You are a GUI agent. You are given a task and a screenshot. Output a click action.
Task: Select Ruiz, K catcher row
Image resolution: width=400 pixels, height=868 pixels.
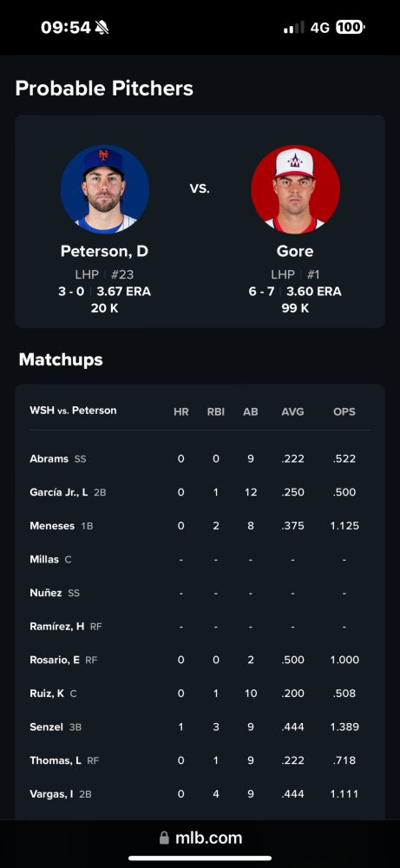point(200,693)
